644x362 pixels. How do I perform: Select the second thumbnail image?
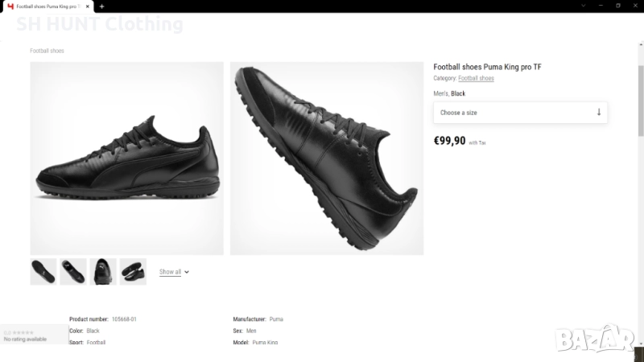pos(73,272)
